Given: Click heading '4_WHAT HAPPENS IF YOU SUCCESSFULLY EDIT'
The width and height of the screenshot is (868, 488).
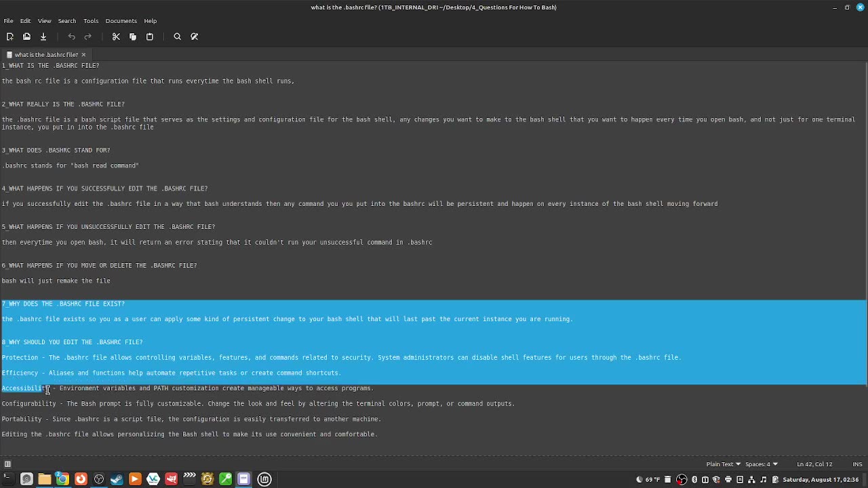Looking at the screenshot, I should 104,188.
